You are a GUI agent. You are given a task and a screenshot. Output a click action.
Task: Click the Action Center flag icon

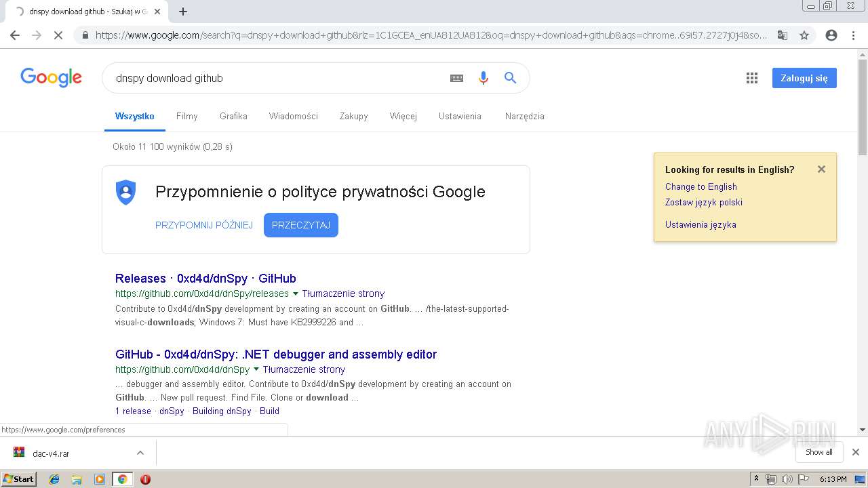click(x=803, y=479)
